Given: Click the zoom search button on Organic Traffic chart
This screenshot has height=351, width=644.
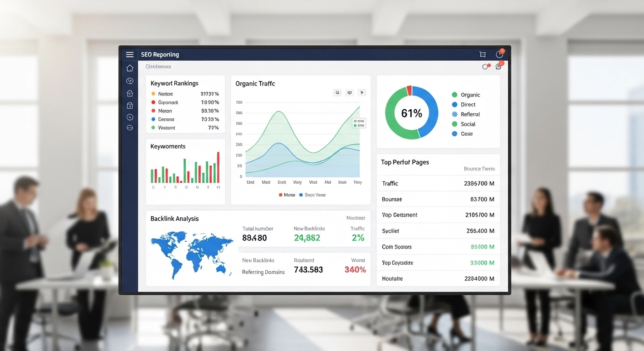Looking at the screenshot, I should pos(337,92).
